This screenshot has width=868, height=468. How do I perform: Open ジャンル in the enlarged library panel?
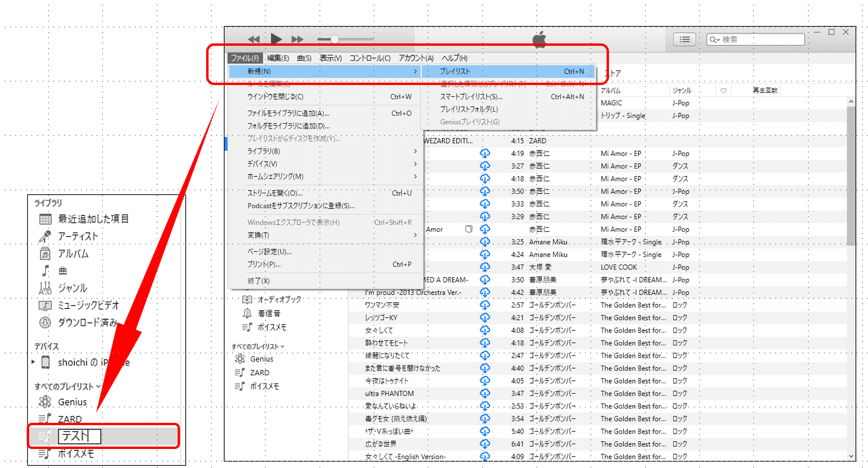tap(63, 288)
